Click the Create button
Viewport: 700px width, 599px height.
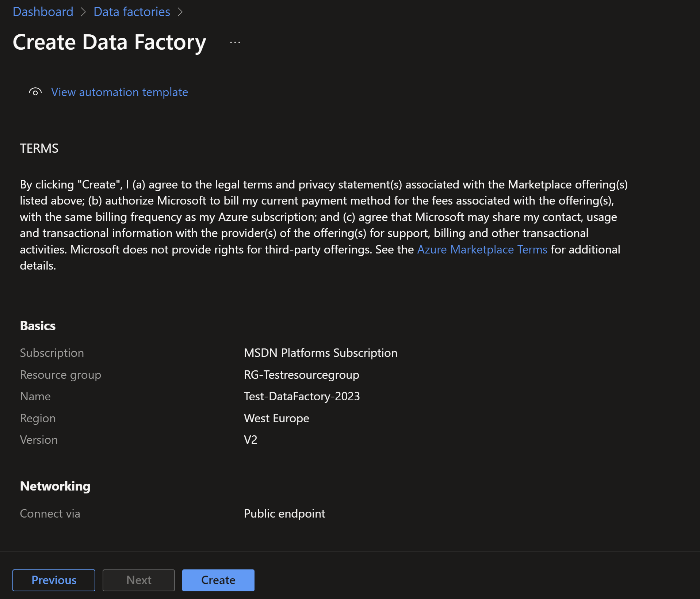tap(218, 580)
